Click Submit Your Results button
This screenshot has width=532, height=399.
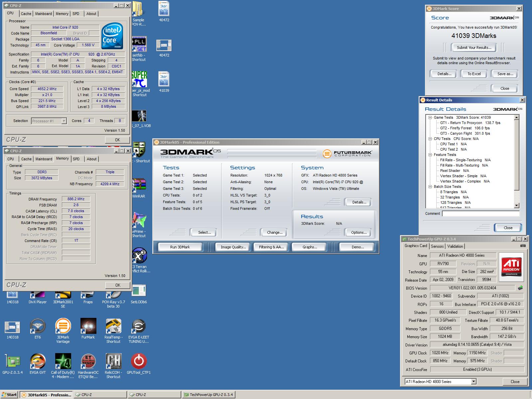474,48
